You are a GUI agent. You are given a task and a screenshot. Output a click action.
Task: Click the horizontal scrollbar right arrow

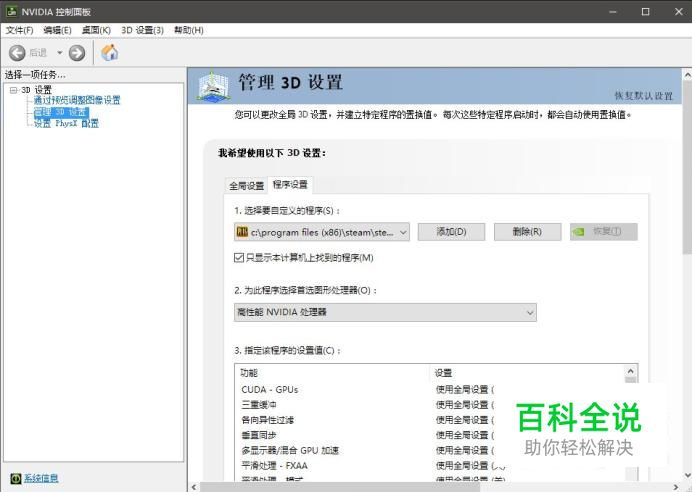pos(676,487)
